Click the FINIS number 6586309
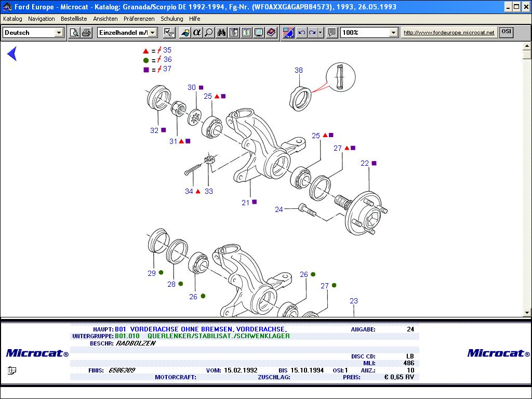The height and width of the screenshot is (399, 532). click(x=122, y=370)
